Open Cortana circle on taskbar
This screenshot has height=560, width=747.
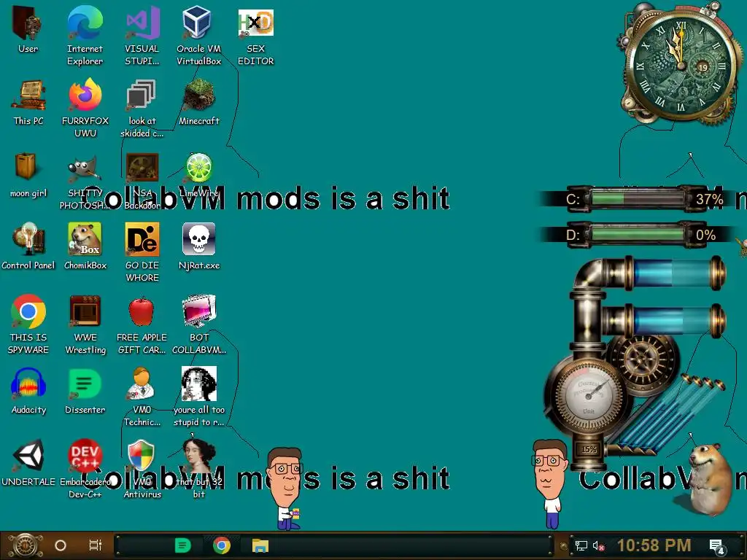(x=61, y=545)
